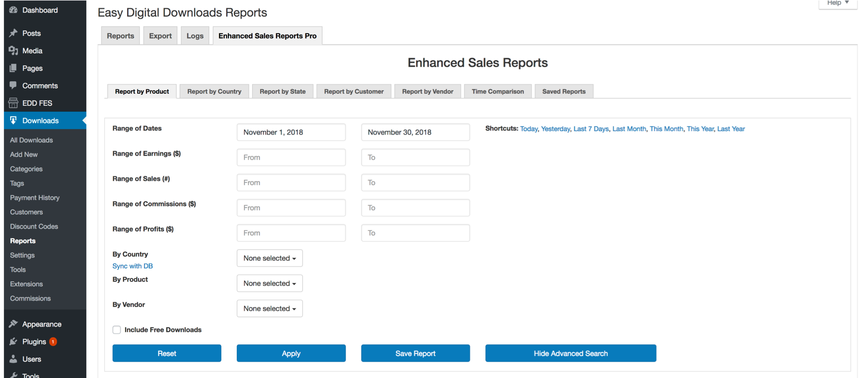Open the By Country dropdown
This screenshot has height=378, width=868.
pyautogui.click(x=270, y=258)
